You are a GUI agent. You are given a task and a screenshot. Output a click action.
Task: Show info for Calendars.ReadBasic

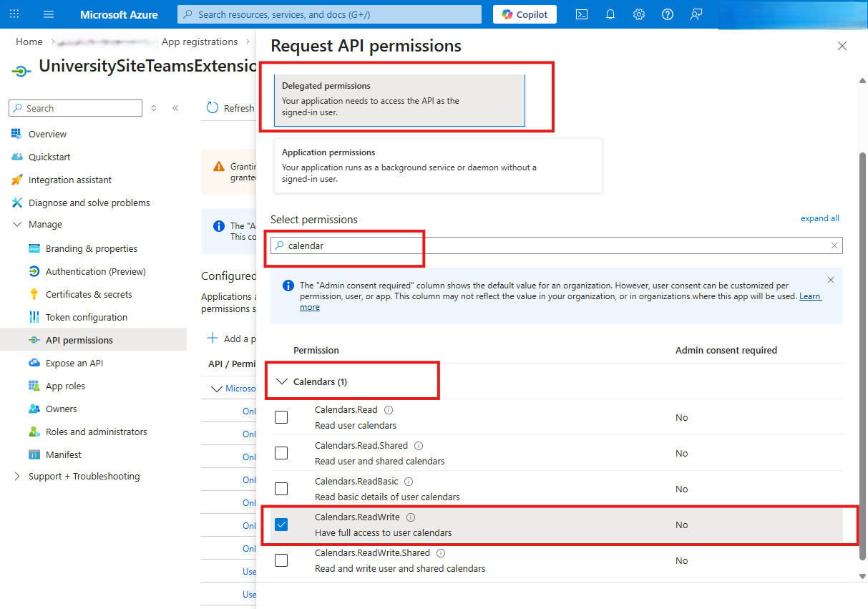click(409, 482)
